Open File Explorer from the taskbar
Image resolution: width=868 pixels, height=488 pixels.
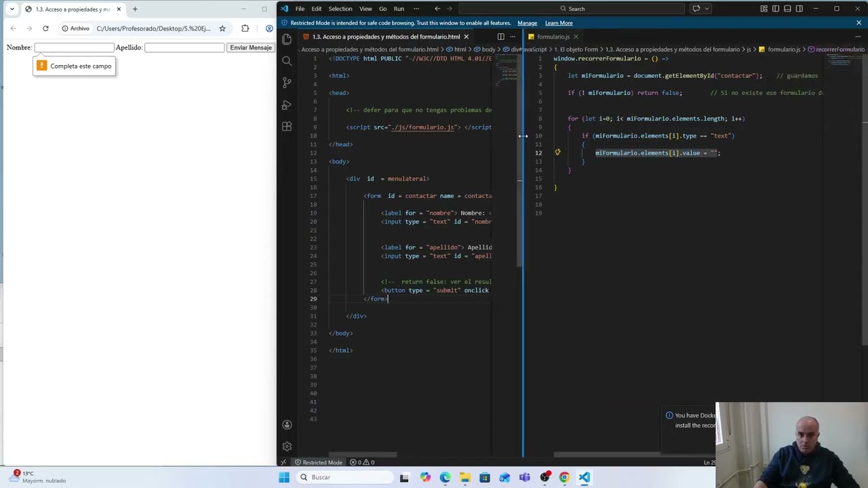465,477
